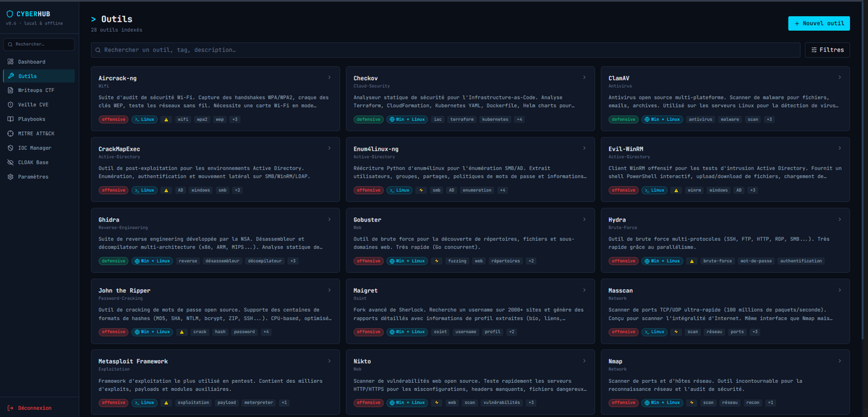Click the CyberHub shield logo

pyautogui.click(x=9, y=13)
